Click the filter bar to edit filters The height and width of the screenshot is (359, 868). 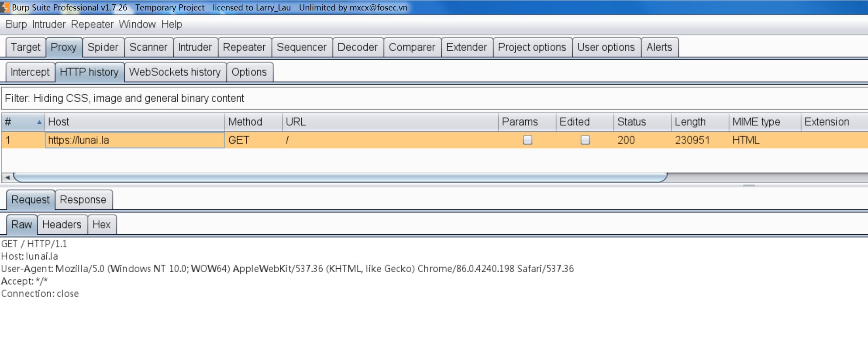[x=434, y=98]
